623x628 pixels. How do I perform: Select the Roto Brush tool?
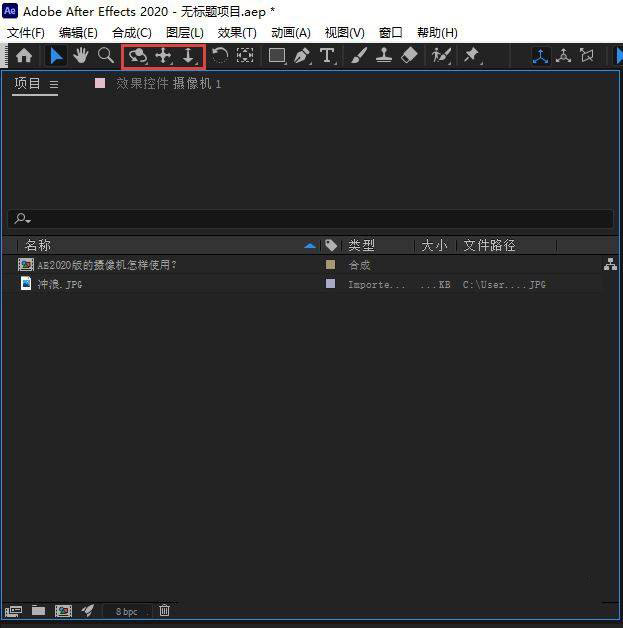[441, 56]
